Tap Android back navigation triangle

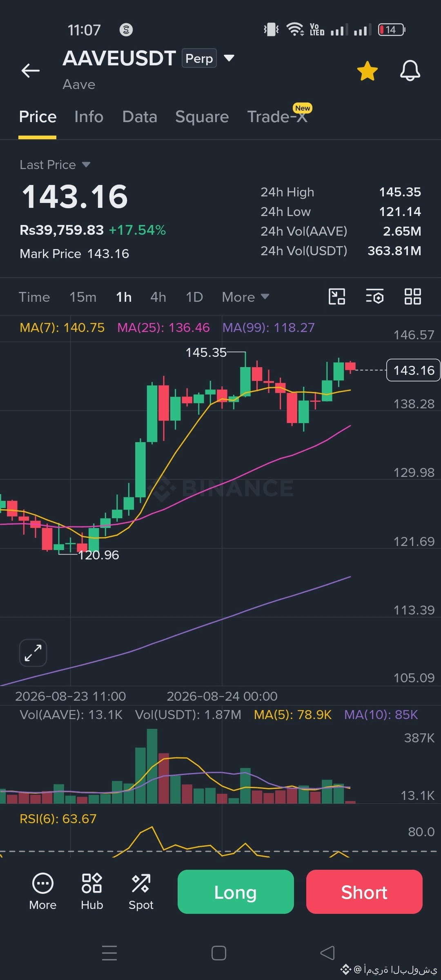click(x=327, y=953)
